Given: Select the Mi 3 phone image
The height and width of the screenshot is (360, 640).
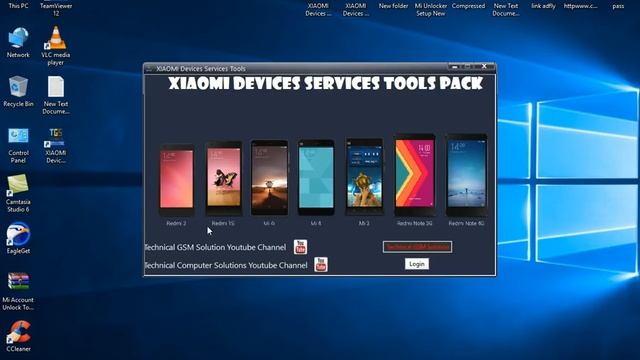Looking at the screenshot, I should [364, 176].
